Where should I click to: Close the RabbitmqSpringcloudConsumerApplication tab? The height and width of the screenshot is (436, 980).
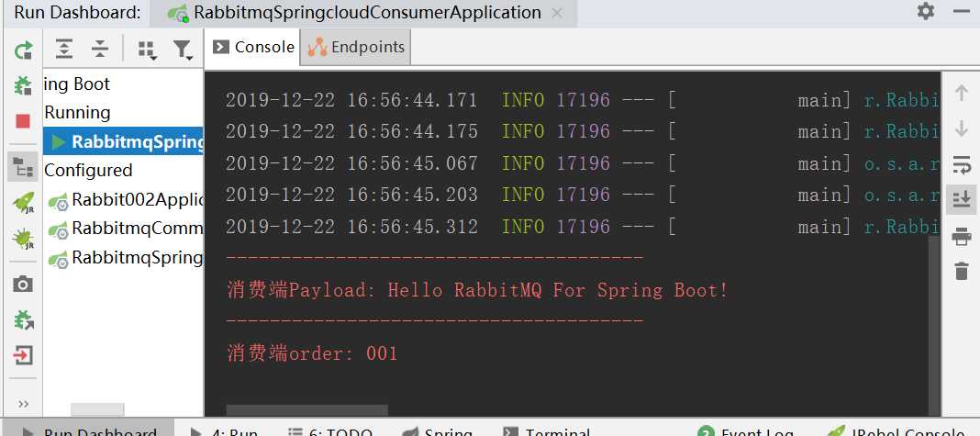click(558, 13)
